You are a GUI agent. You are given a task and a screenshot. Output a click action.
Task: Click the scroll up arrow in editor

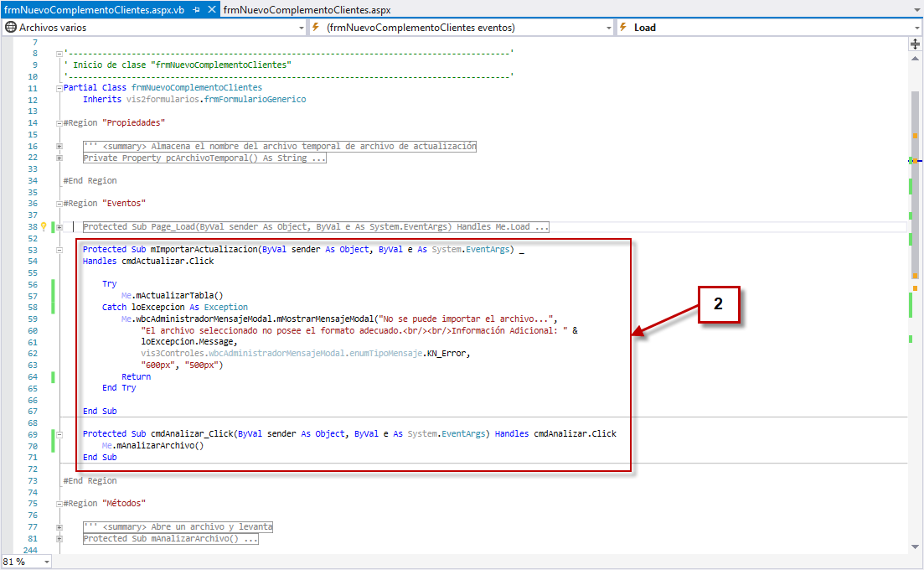click(915, 60)
